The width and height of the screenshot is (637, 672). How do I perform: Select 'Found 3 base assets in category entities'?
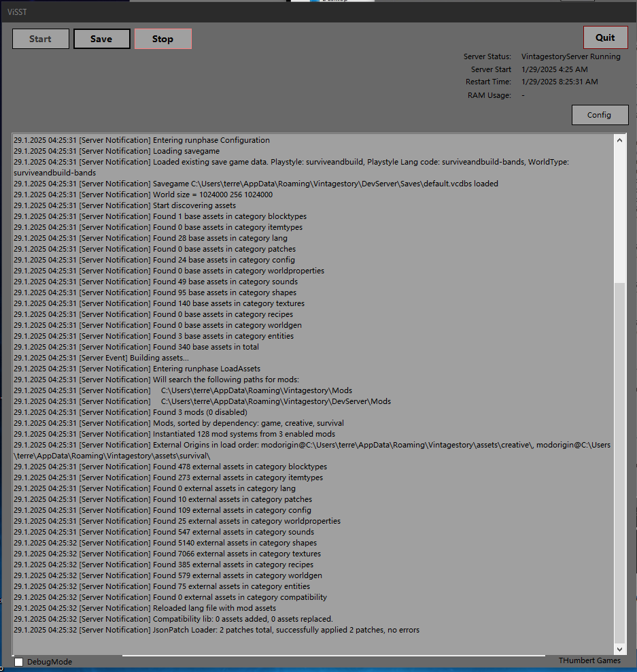pos(154,336)
